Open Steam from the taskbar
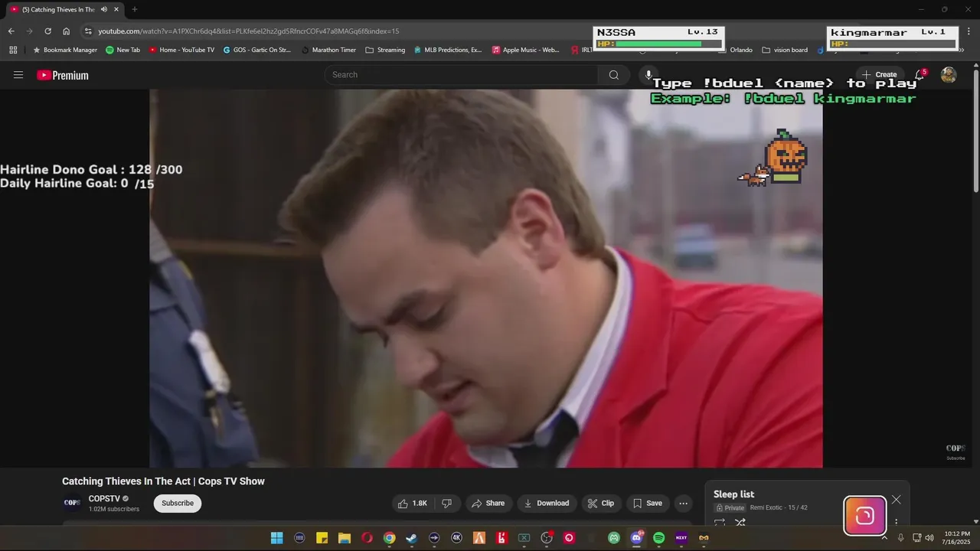Viewport: 980px width, 551px height. click(412, 538)
